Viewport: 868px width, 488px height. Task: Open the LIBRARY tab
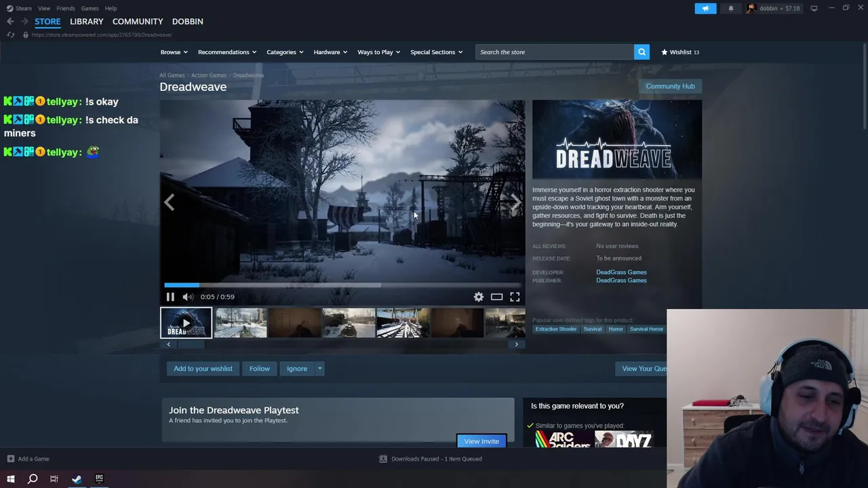(x=87, y=22)
